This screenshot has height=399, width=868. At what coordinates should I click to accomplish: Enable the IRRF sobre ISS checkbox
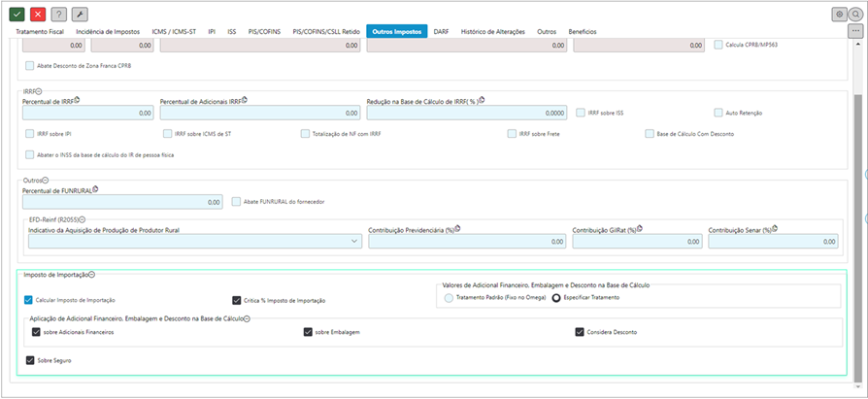point(581,113)
